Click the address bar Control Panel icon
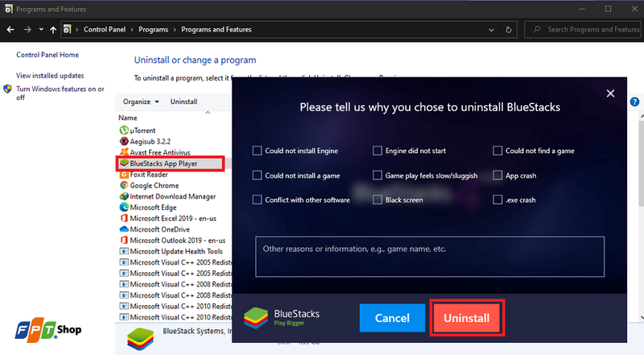This screenshot has width=644, height=355. (67, 30)
